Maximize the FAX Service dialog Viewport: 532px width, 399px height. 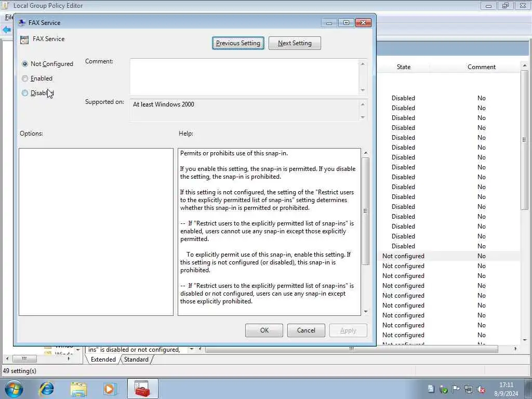[346, 23]
